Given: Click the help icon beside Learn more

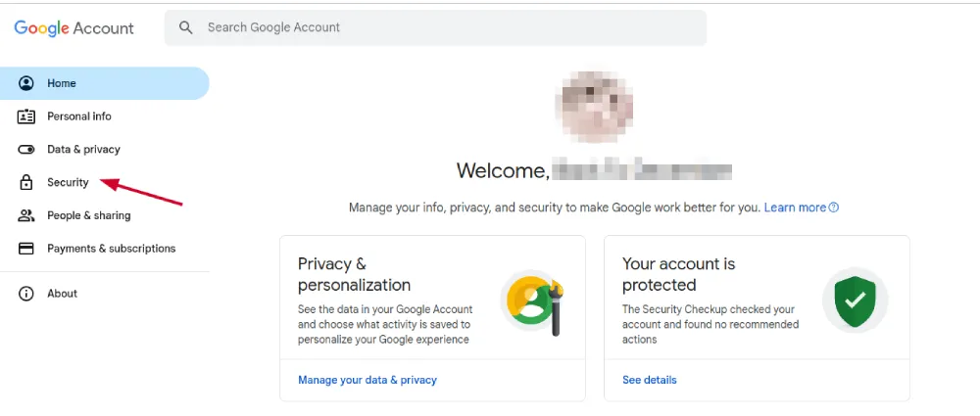Looking at the screenshot, I should click(x=833, y=208).
